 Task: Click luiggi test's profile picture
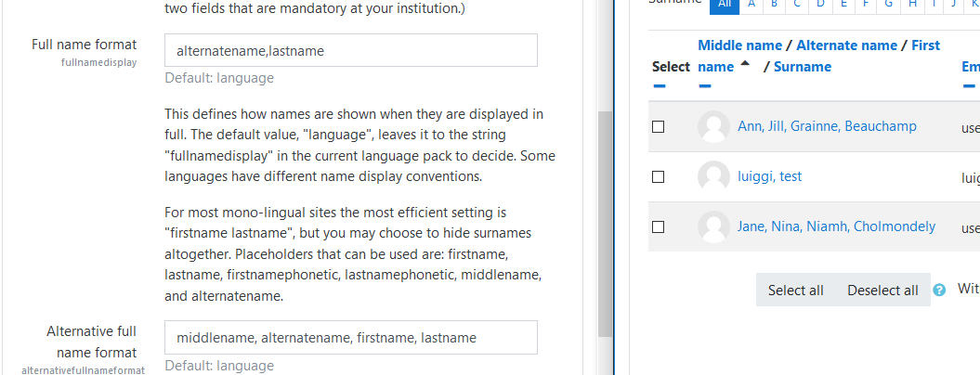(713, 177)
